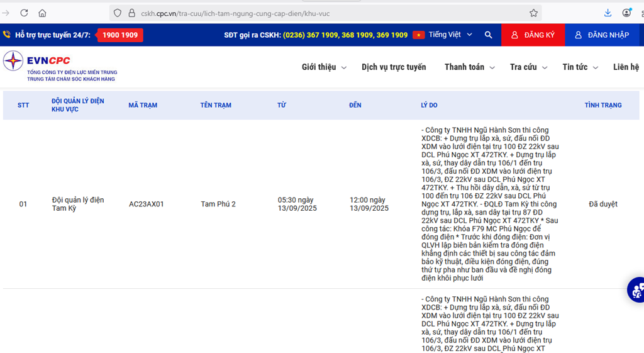Viewport: 644px width, 353px height.
Task: Go to browser home page icon
Action: (x=42, y=13)
